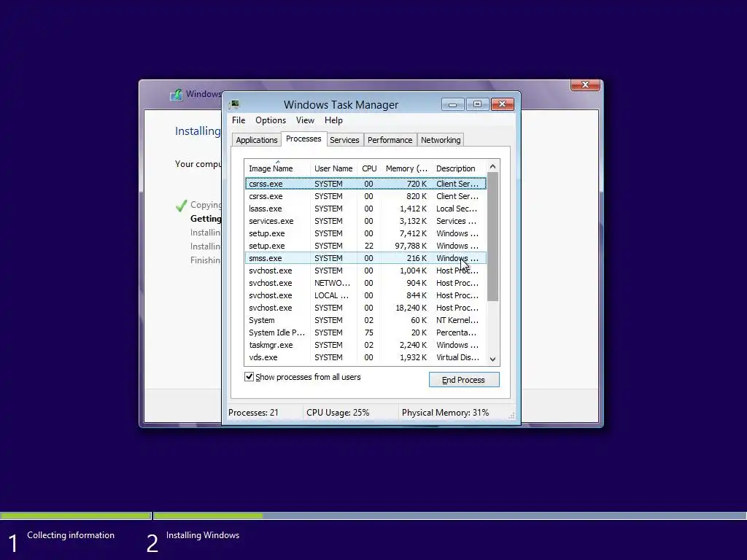Select svchost.exe using 1,004 K

tap(365, 271)
